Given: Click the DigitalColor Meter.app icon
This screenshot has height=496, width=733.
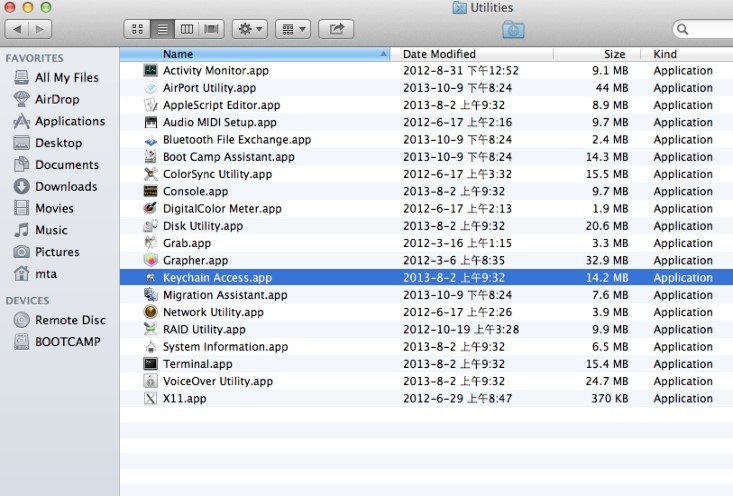Looking at the screenshot, I should pos(151,208).
